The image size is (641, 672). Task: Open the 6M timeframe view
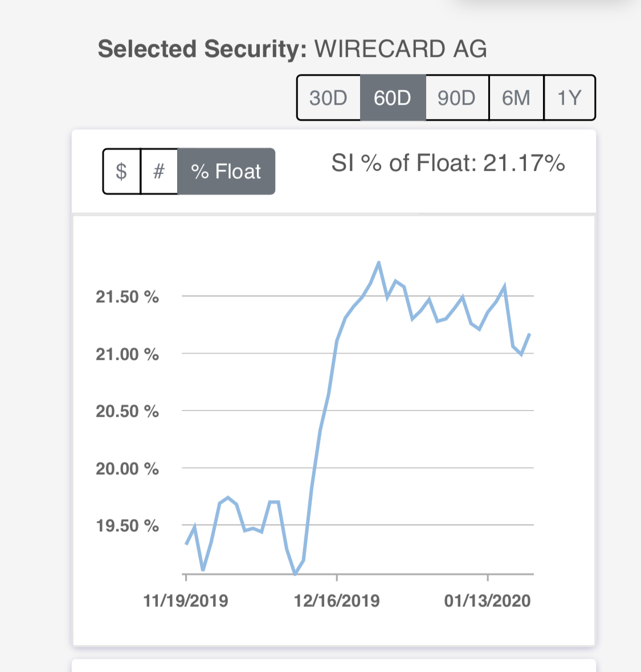516,97
